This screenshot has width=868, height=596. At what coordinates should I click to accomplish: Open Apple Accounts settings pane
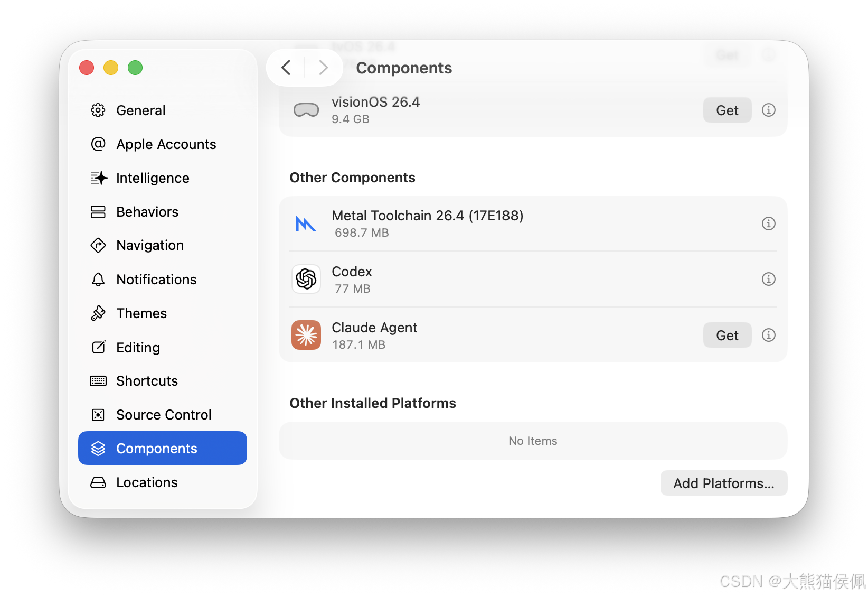pyautogui.click(x=163, y=144)
